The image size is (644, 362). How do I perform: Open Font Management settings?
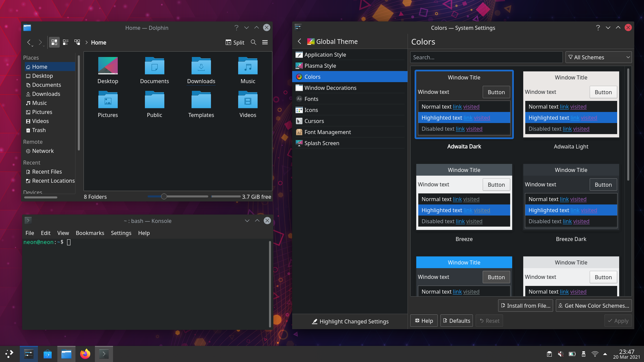350,132
